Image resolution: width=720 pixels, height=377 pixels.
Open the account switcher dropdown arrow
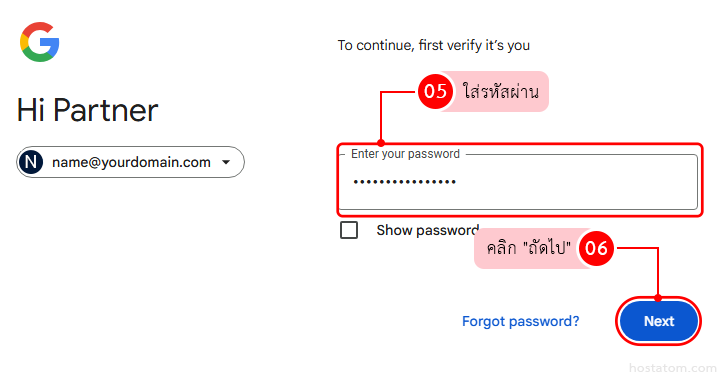[226, 162]
